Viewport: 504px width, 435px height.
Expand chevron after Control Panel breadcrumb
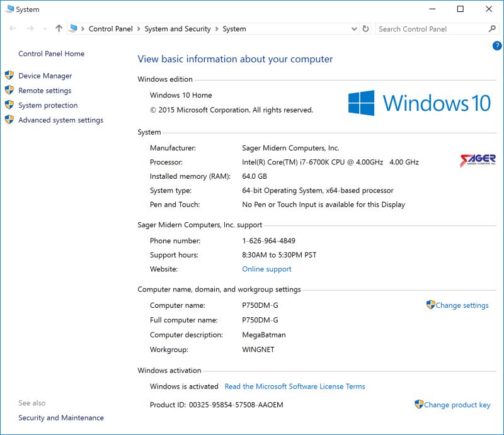click(139, 29)
